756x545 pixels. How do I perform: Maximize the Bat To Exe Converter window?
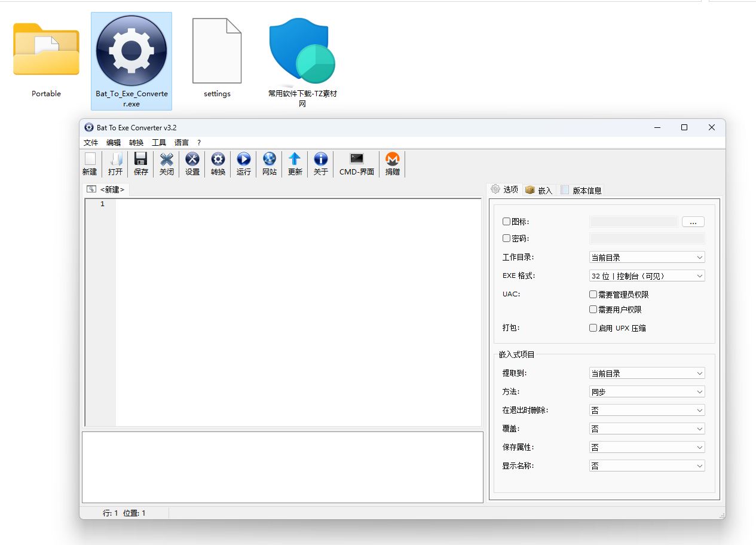point(684,127)
